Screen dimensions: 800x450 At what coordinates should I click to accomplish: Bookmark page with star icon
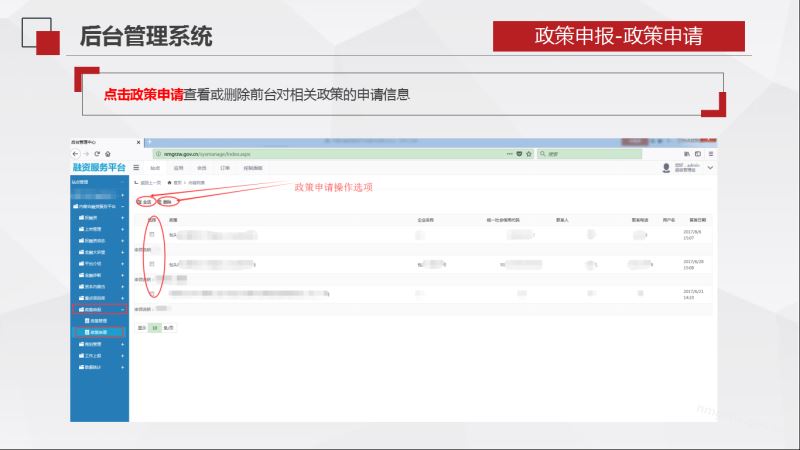pos(530,154)
